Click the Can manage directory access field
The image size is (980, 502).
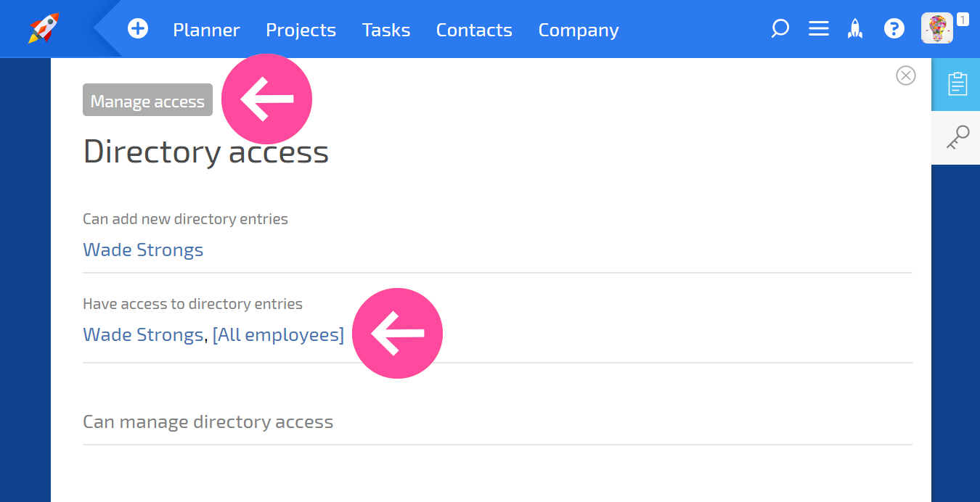tap(497, 422)
